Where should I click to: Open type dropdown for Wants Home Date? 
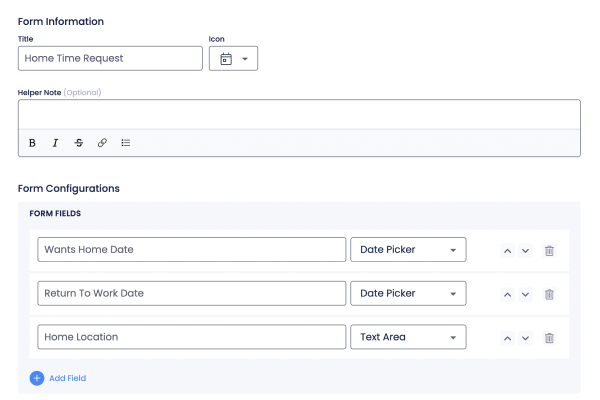407,250
